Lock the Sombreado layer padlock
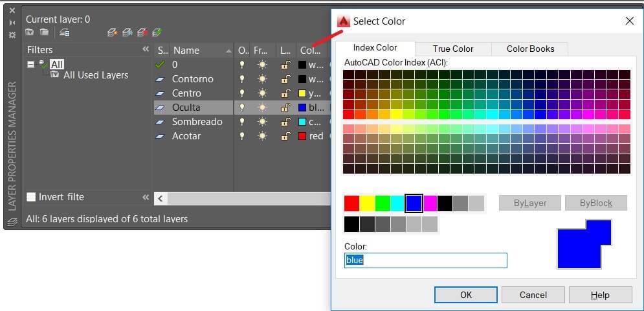 [x=285, y=122]
